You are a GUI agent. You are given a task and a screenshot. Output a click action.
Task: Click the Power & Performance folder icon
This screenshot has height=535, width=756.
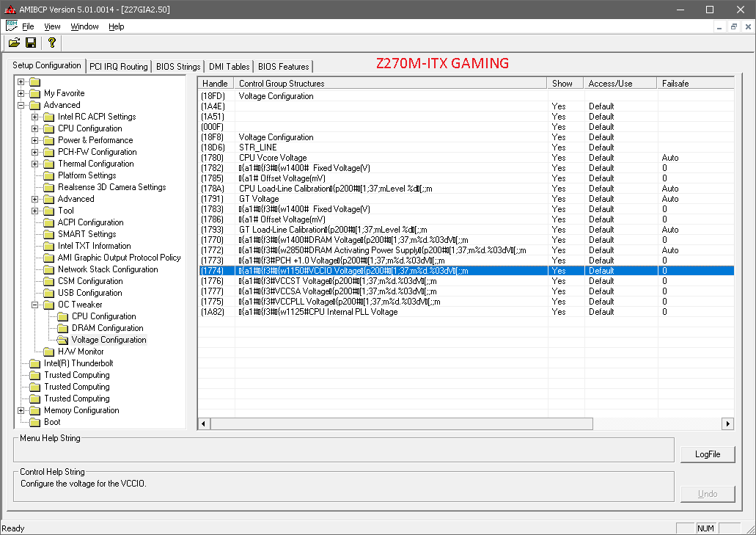tap(48, 140)
